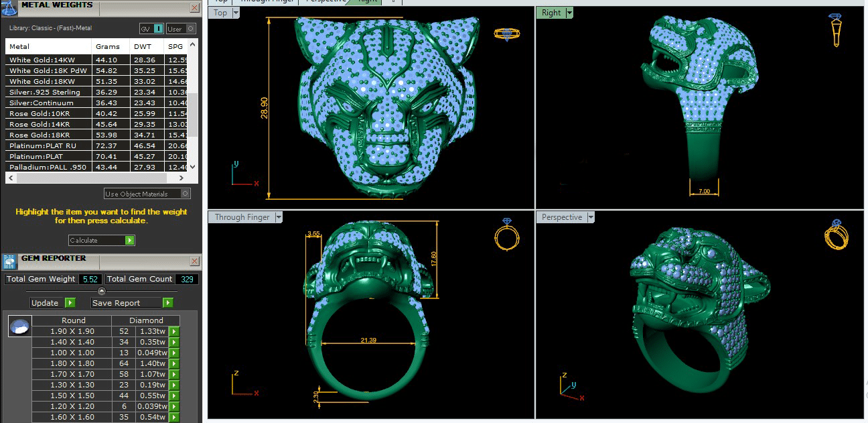Click the Metal column header

48,47
